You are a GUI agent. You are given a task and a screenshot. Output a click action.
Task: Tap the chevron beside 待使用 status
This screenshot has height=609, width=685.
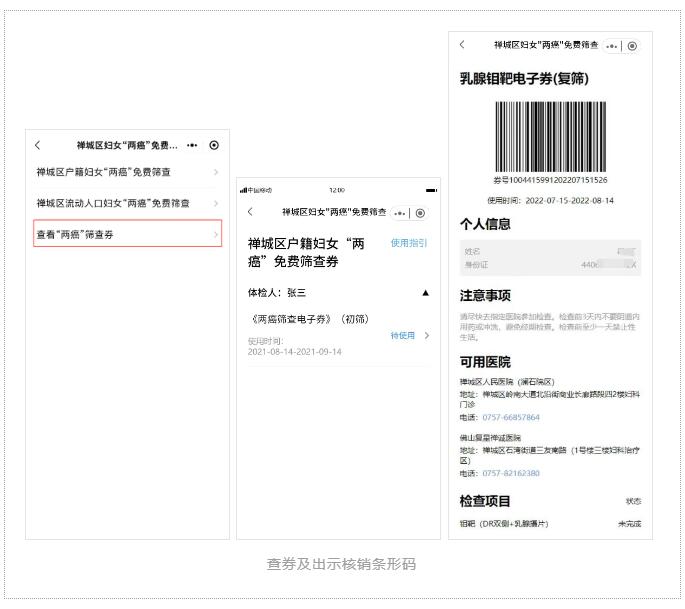(x=427, y=336)
